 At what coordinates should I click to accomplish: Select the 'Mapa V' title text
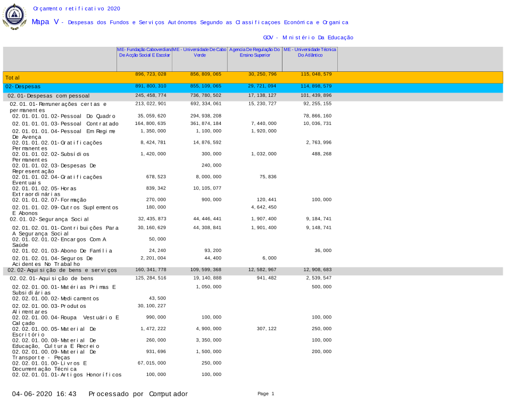tap(45, 22)
